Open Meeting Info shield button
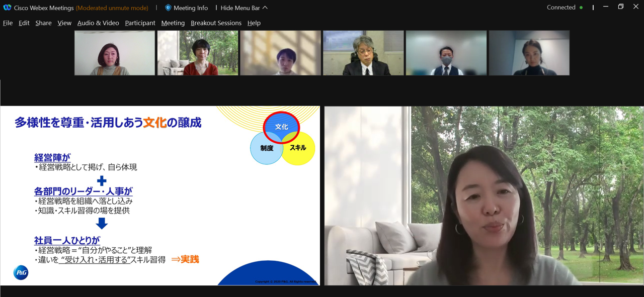This screenshot has width=644, height=297. [186, 8]
